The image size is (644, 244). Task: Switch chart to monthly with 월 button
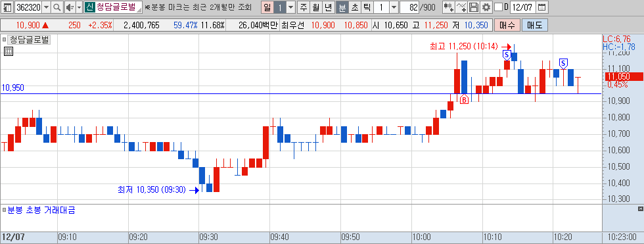315,7
